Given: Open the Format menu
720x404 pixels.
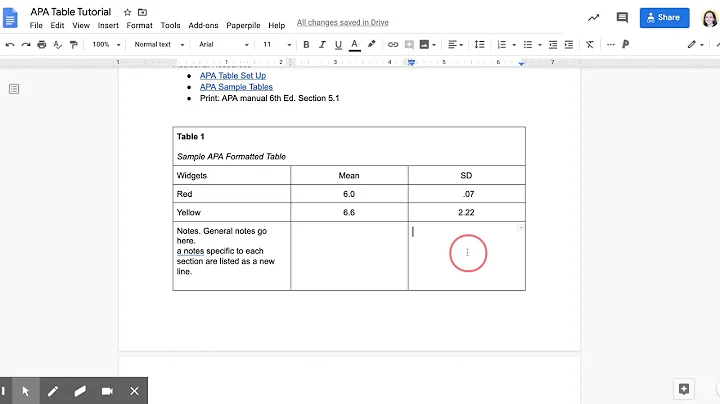Looking at the screenshot, I should pyautogui.click(x=139, y=25).
